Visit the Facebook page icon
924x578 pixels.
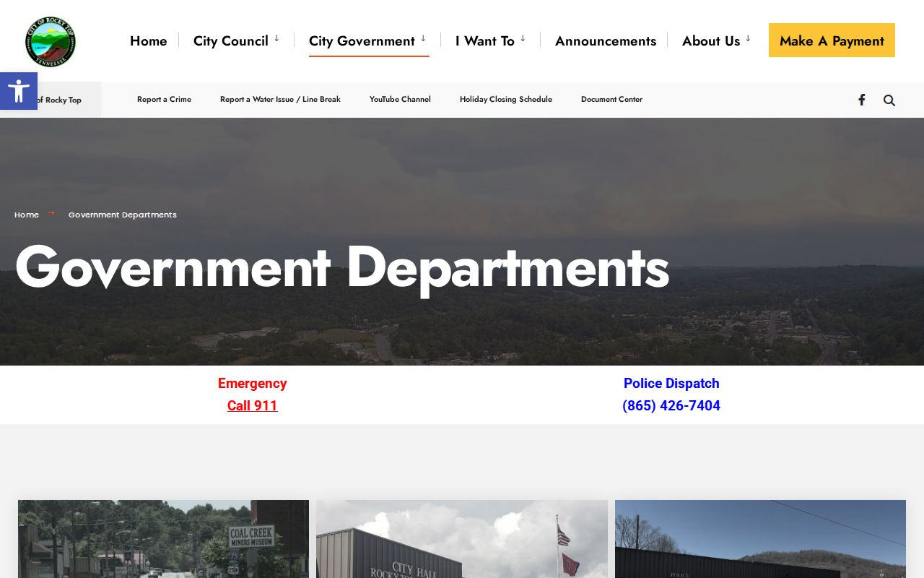861,100
